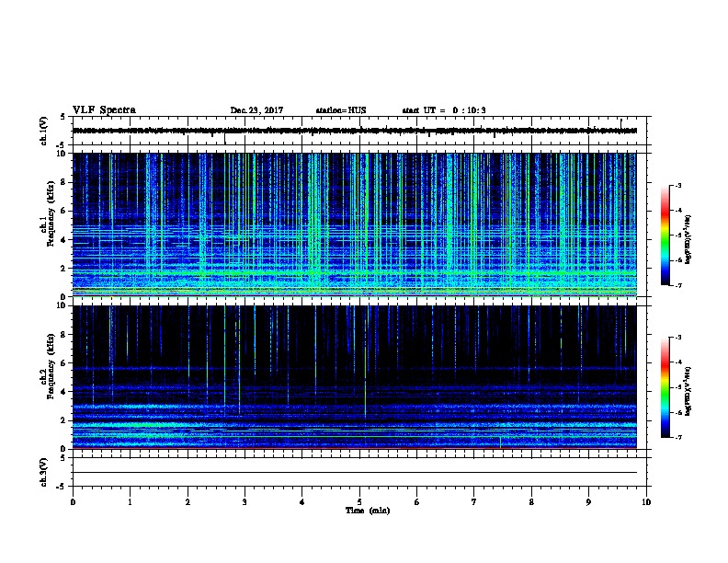The image size is (728, 563).
Task: Click the flat ch.3 voltage trace line
Action: tap(354, 473)
